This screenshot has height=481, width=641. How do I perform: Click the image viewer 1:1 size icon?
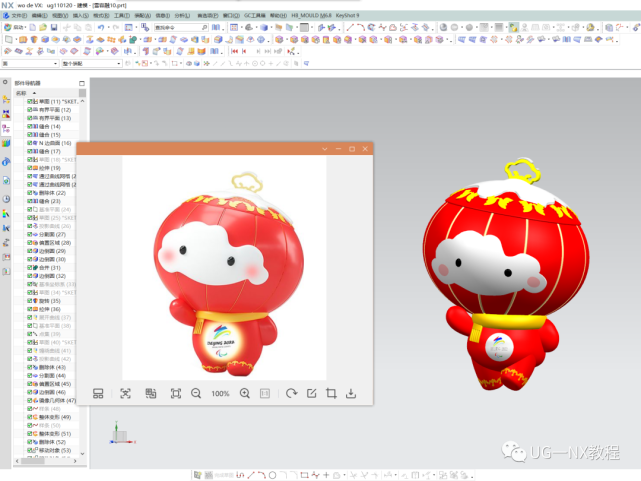click(x=265, y=394)
